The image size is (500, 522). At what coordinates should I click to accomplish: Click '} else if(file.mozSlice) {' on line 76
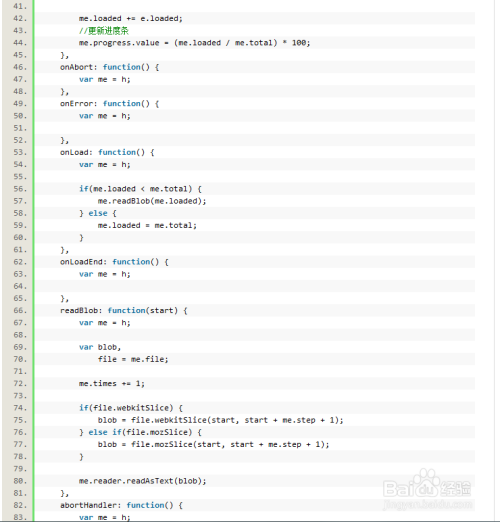(140, 432)
